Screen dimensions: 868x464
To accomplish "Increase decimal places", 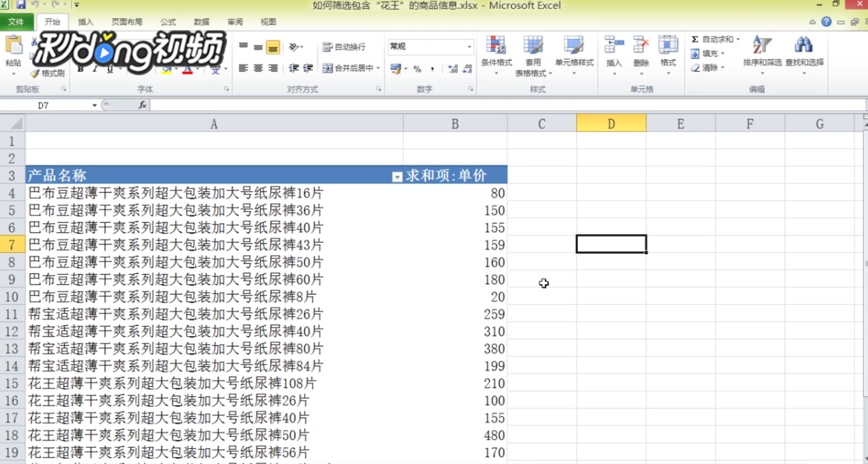I will [x=453, y=69].
